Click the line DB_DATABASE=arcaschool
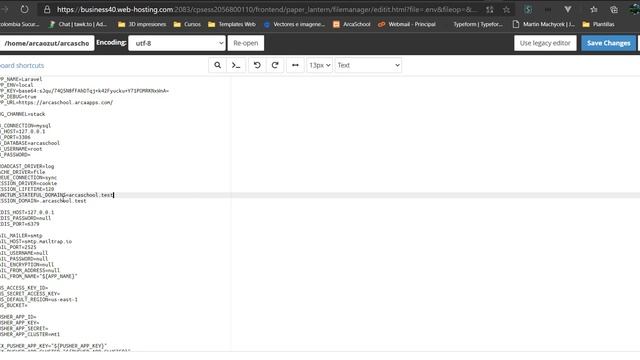 click(x=30, y=143)
